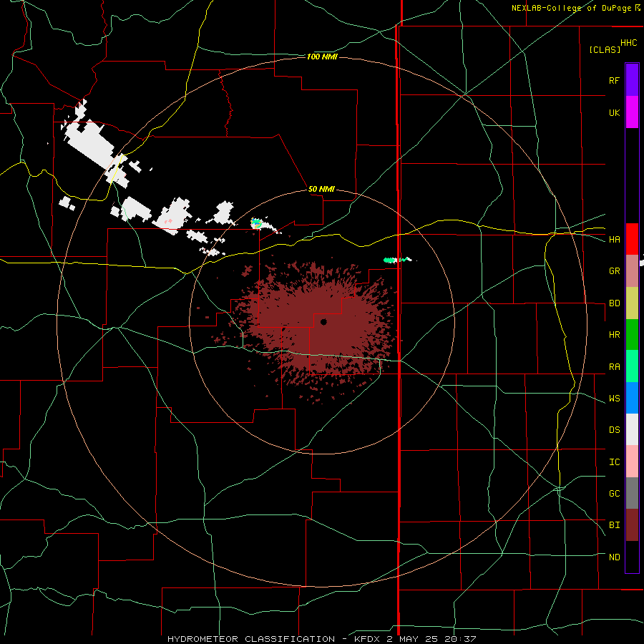
Task: Click the HHC product code label
Action: click(629, 43)
